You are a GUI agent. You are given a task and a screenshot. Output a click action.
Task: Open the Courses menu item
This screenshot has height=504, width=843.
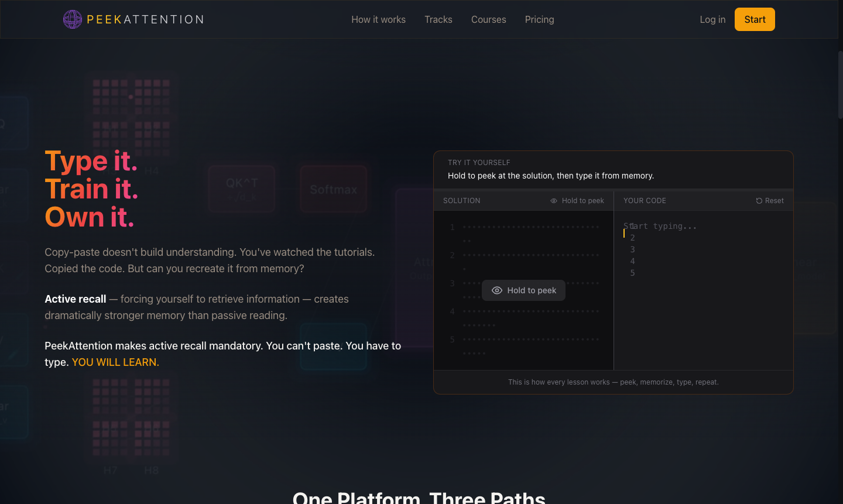[x=489, y=19]
